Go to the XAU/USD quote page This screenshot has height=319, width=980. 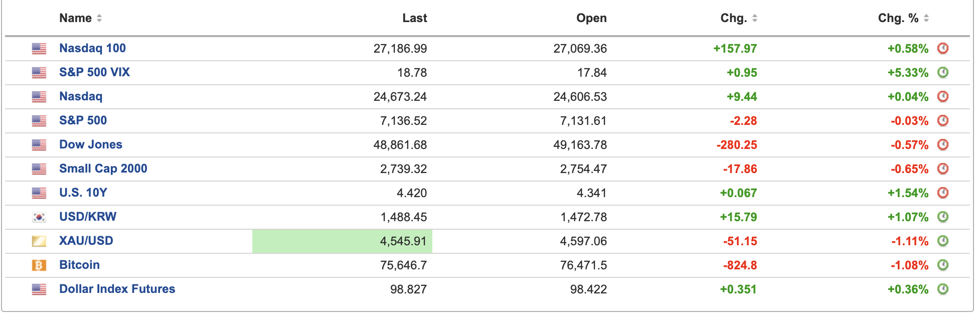pyautogui.click(x=86, y=241)
